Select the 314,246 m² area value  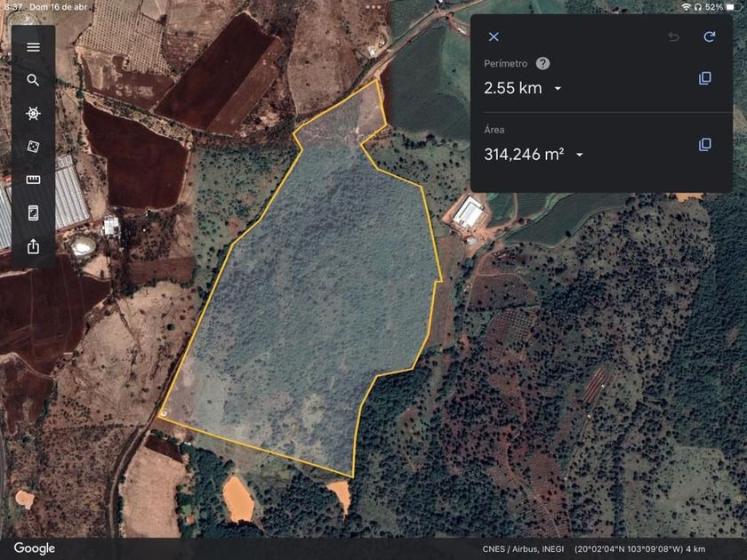click(x=524, y=154)
